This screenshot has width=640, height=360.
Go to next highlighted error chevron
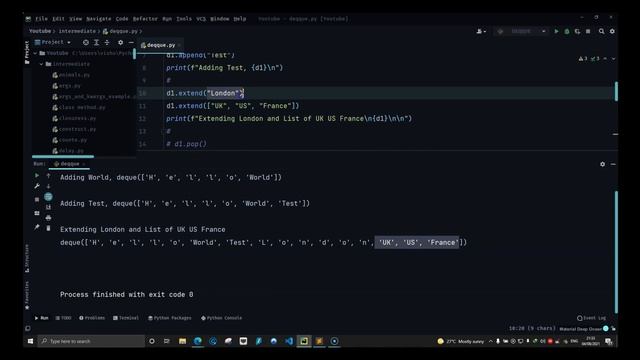[x=613, y=59]
